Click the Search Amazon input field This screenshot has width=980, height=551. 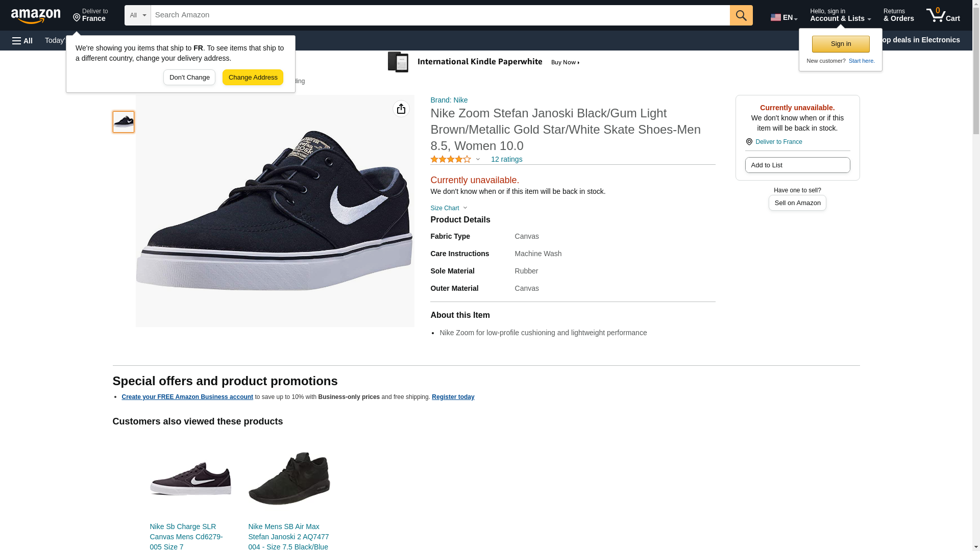coord(439,15)
